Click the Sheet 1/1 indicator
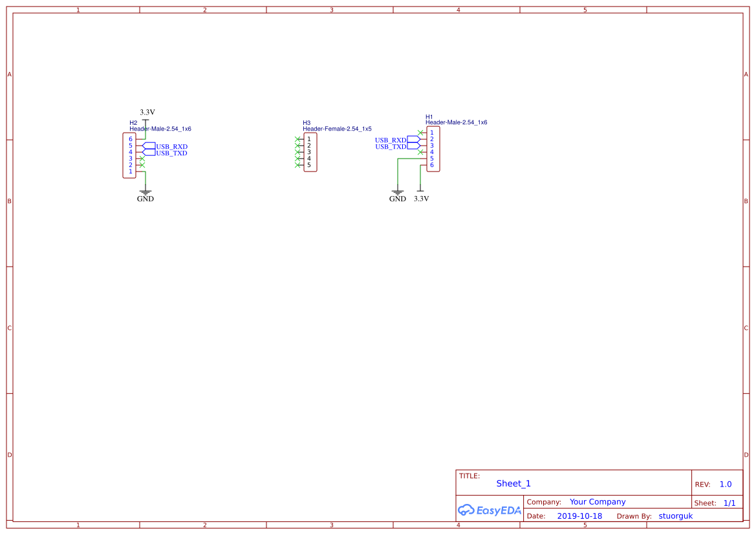756x535 pixels. tap(731, 503)
